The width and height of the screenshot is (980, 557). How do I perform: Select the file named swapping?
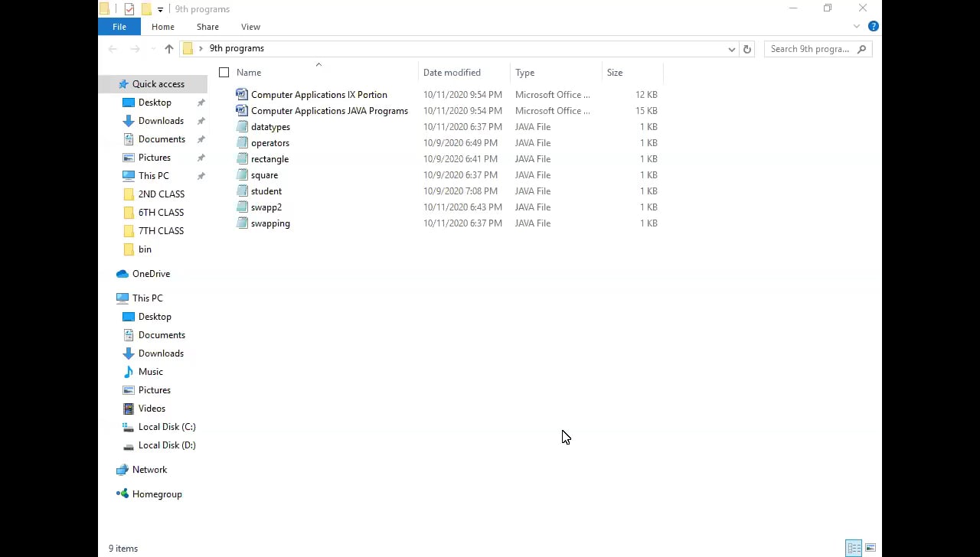(270, 223)
